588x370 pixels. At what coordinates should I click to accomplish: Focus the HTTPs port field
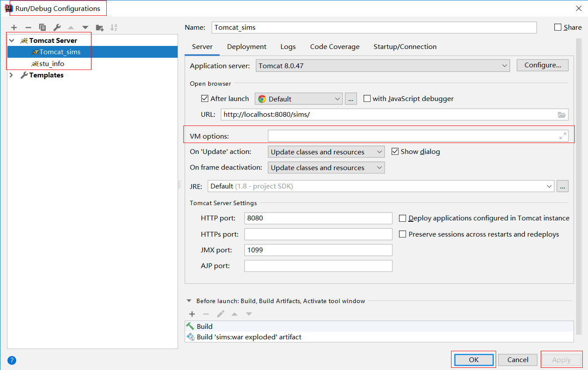tap(318, 234)
